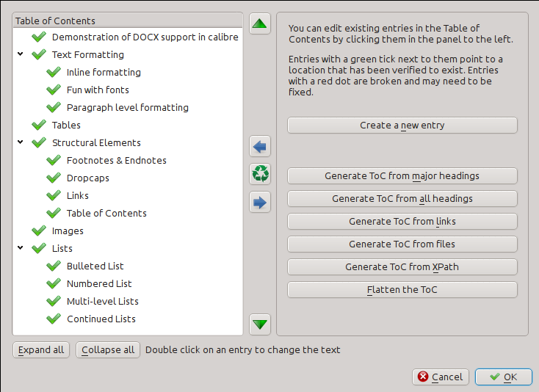Click the blue right arrow indent icon
This screenshot has width=539, height=392.
(x=260, y=202)
